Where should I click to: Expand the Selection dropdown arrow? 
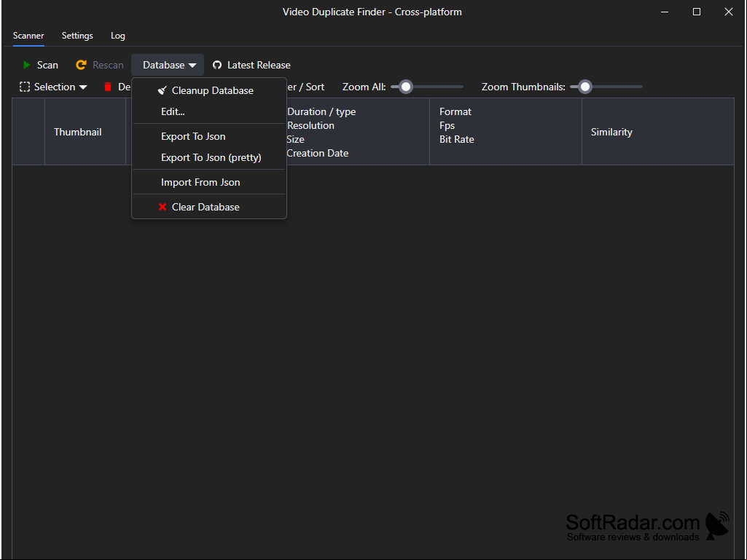tap(83, 87)
